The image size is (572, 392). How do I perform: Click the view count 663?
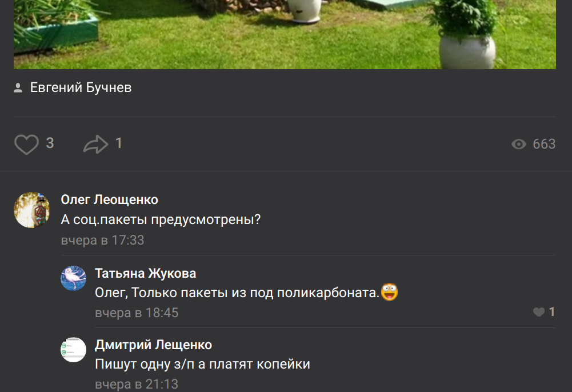tap(544, 144)
